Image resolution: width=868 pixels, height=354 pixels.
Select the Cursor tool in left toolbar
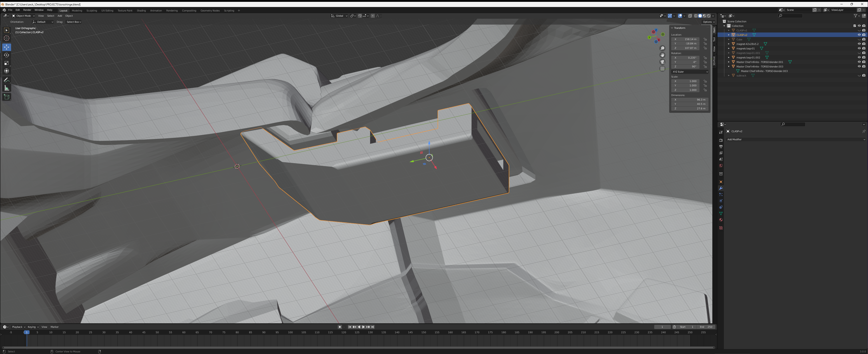[x=6, y=38]
